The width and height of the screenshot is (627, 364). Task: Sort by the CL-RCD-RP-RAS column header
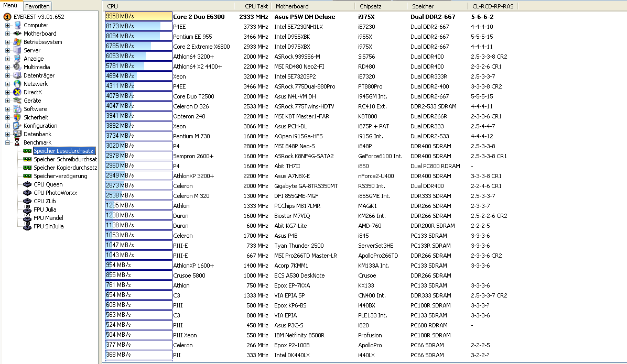pyautogui.click(x=493, y=6)
